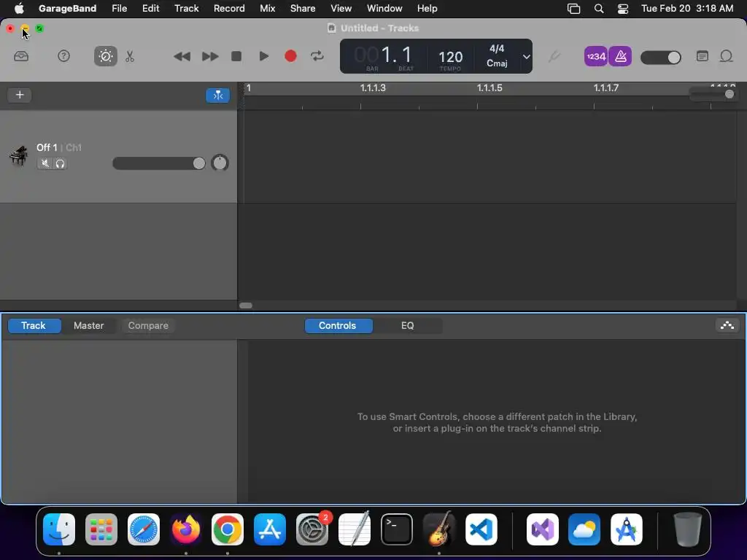
Task: Open Launchpad from the Dock
Action: click(x=101, y=529)
